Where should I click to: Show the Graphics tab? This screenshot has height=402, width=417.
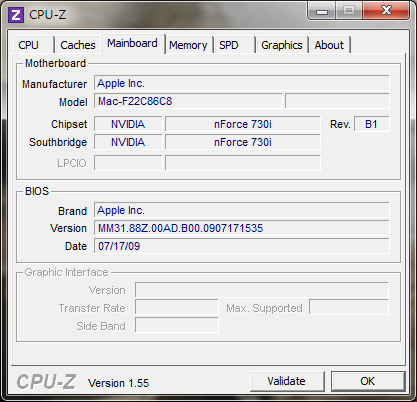pyautogui.click(x=282, y=45)
